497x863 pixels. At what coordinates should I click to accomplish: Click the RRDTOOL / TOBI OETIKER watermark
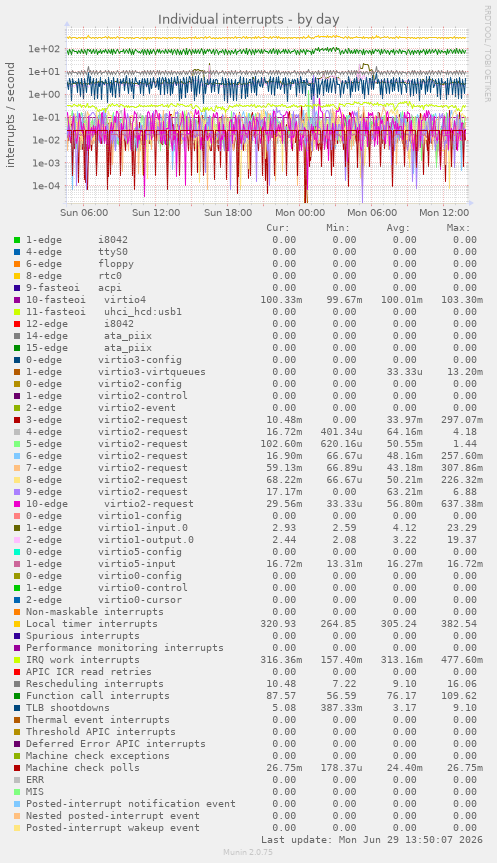pos(488,54)
